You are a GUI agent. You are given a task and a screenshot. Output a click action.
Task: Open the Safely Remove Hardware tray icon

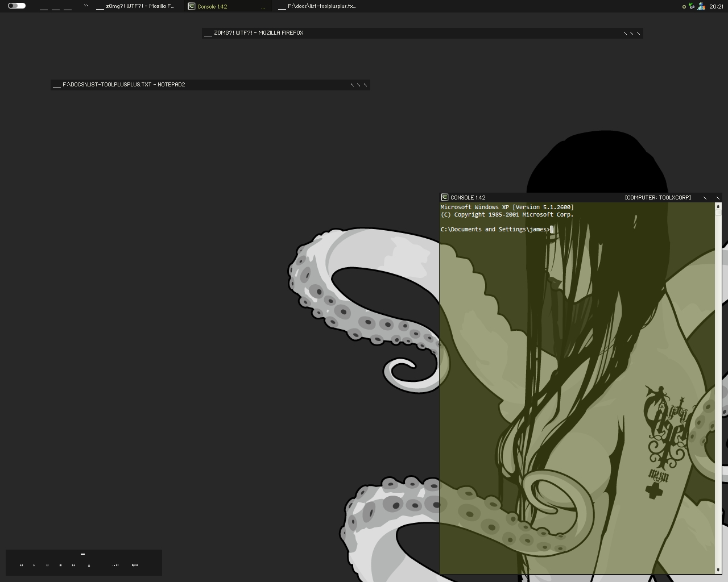(x=692, y=6)
